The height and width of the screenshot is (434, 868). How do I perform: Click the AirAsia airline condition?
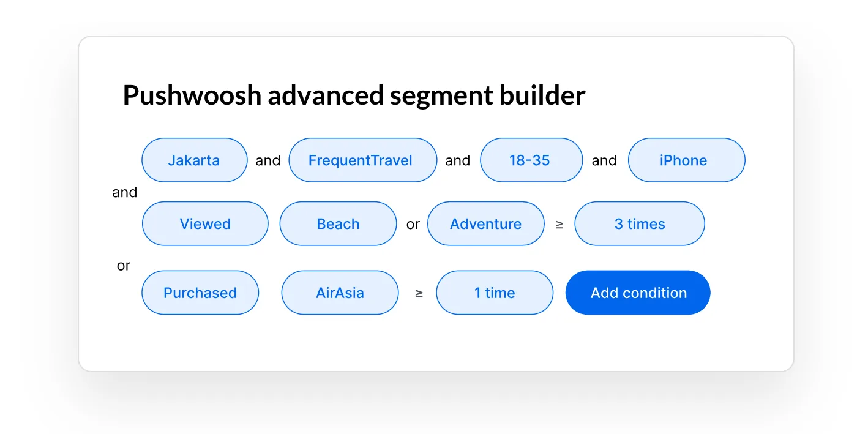tap(340, 293)
